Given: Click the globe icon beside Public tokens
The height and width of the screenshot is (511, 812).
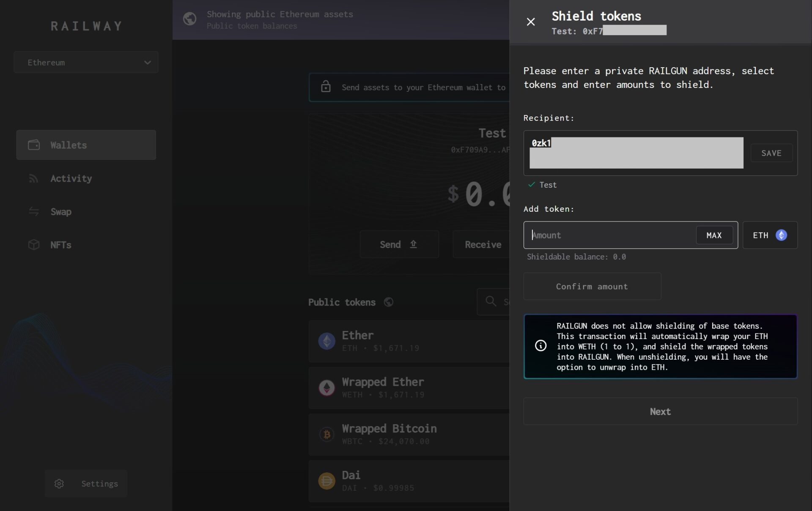Looking at the screenshot, I should [x=388, y=302].
